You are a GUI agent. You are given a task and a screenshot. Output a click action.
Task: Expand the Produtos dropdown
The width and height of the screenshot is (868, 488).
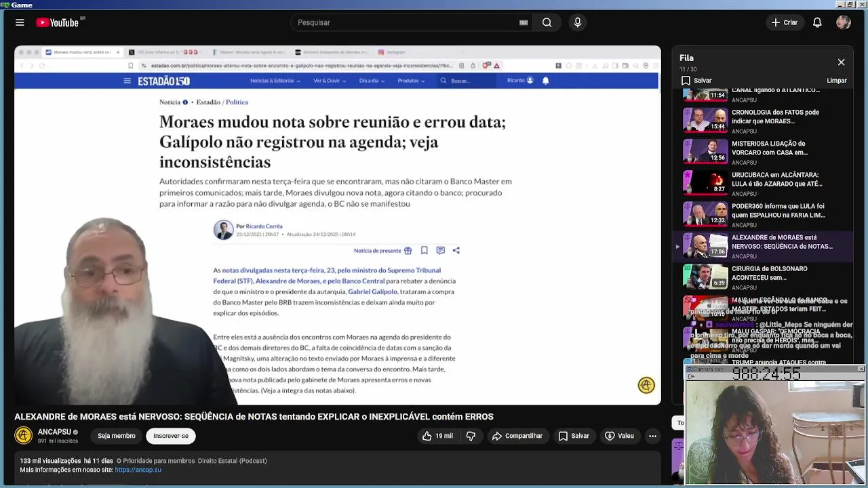pos(411,81)
